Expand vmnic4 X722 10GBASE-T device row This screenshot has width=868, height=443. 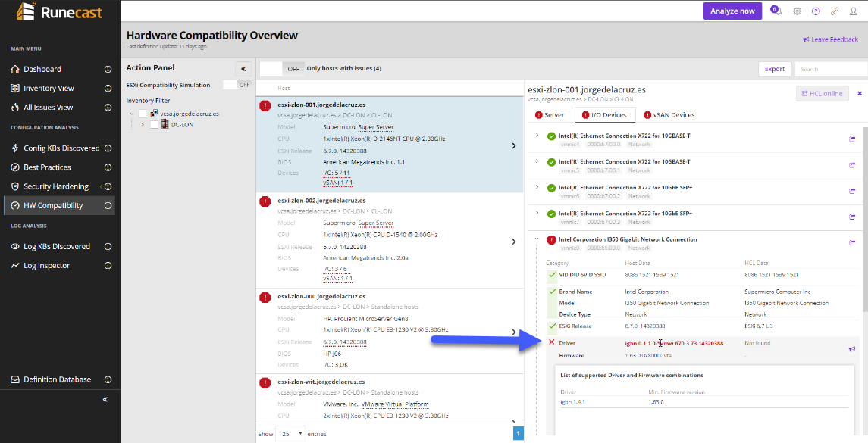pos(537,136)
